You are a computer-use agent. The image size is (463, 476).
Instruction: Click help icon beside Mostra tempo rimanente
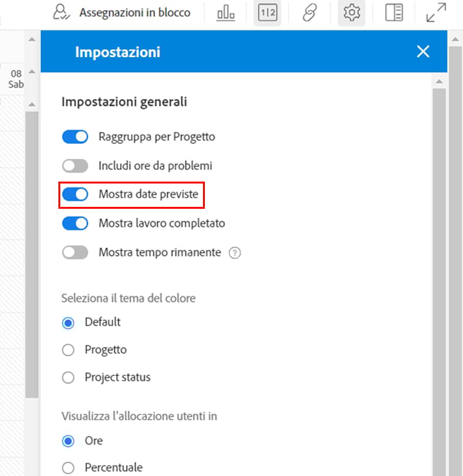coord(235,252)
